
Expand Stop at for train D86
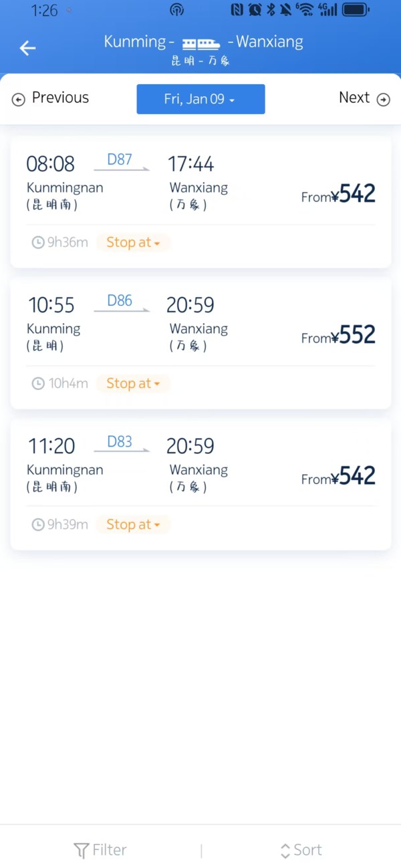point(132,383)
